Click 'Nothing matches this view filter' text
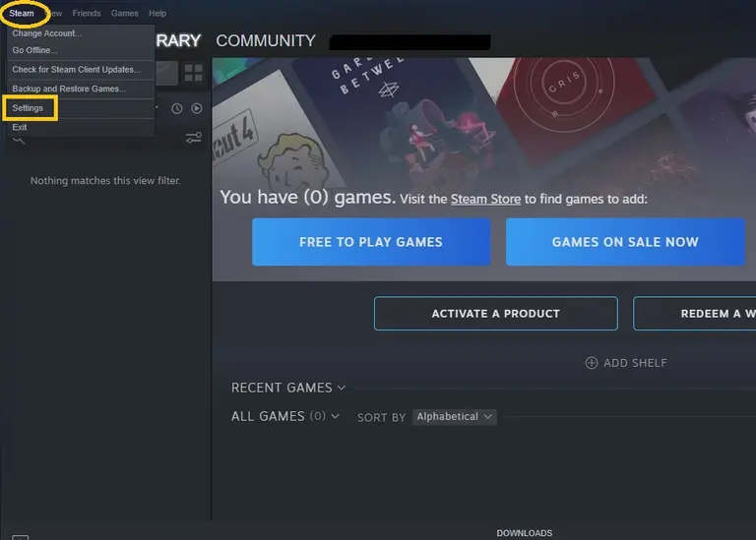The image size is (756, 540). pos(105,181)
